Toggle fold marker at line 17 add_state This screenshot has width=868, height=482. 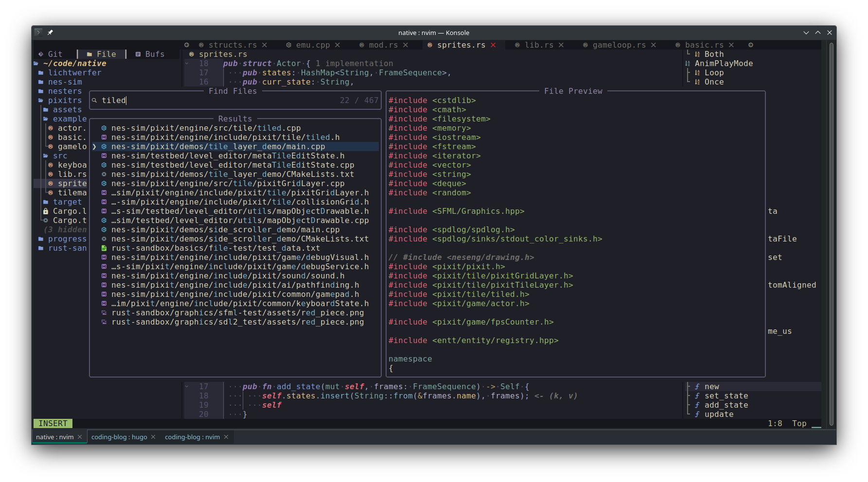click(187, 387)
